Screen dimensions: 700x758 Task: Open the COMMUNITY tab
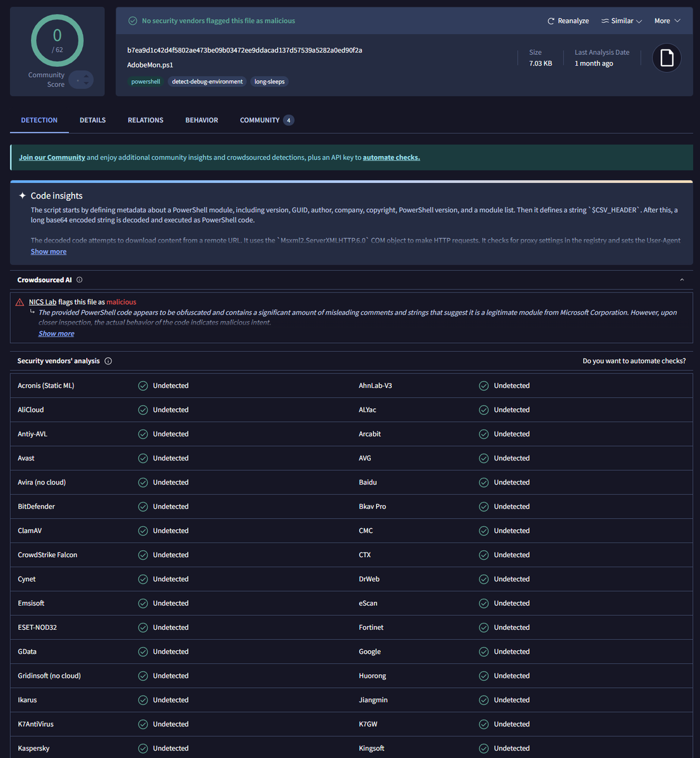pyautogui.click(x=267, y=120)
